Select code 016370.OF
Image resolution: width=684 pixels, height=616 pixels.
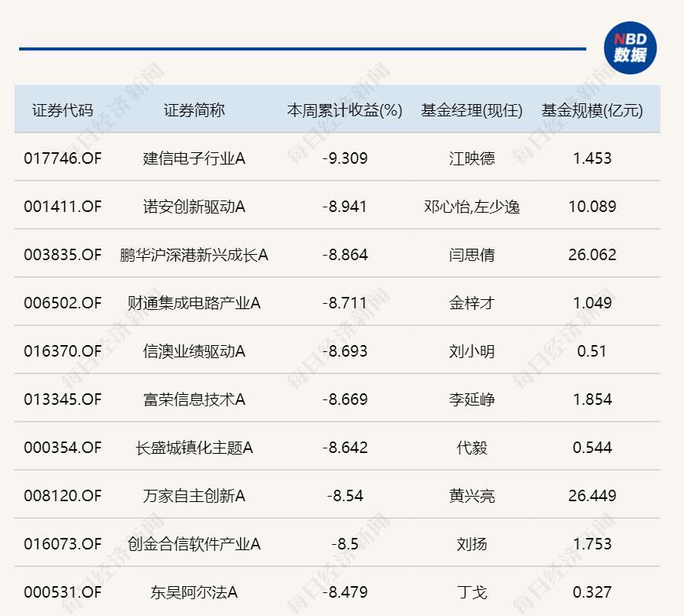[63, 350]
